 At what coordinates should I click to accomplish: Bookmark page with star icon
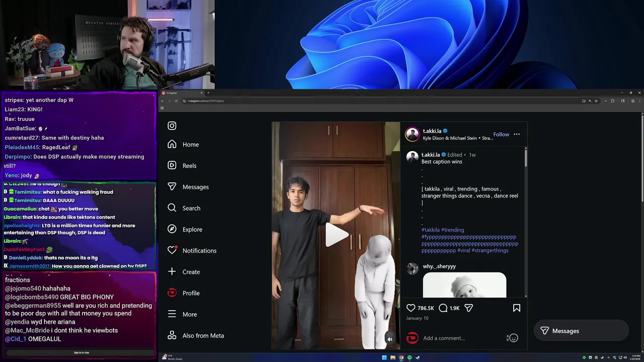(596, 101)
